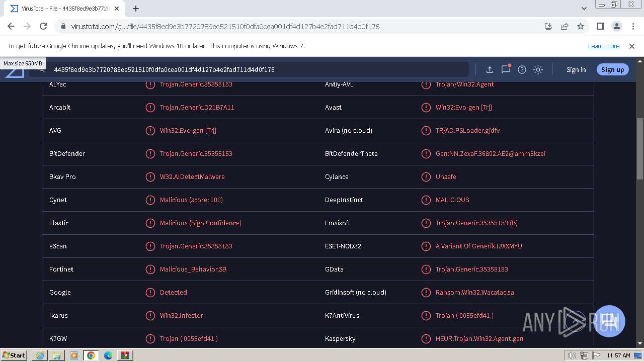Click the taskbar clock showing 11:57 AM
Screen dimensions: 644x362
[x=618, y=355]
